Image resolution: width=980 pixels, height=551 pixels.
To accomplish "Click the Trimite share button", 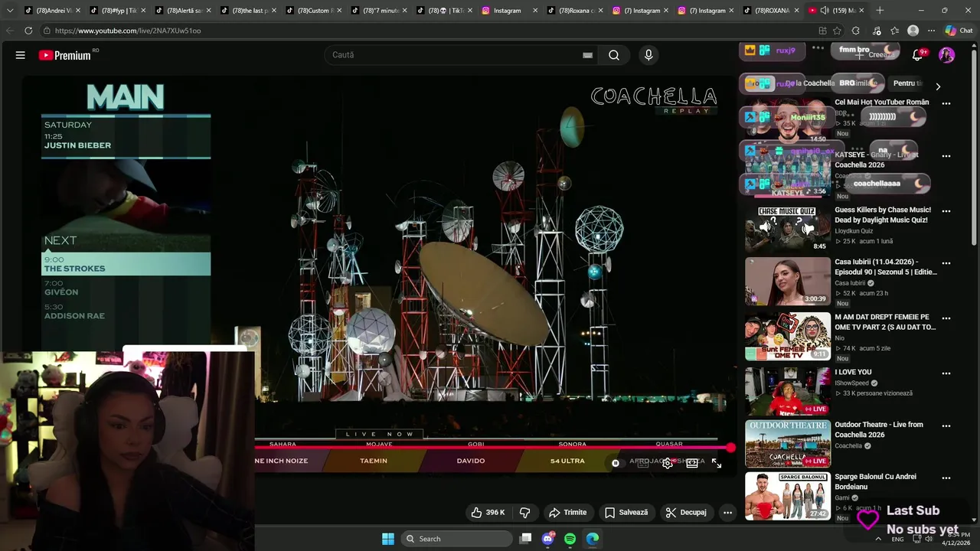I will (x=567, y=513).
